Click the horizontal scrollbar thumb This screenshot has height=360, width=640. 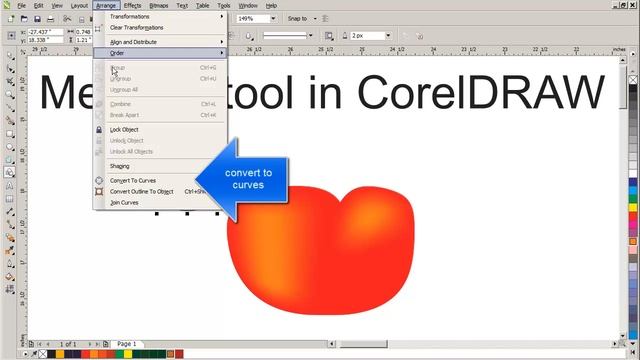(363, 344)
